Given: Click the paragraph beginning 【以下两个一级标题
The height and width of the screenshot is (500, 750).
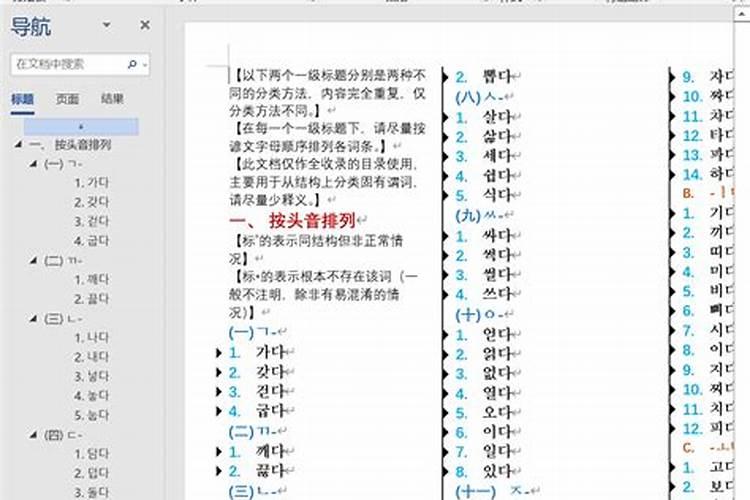Looking at the screenshot, I should 328,93.
